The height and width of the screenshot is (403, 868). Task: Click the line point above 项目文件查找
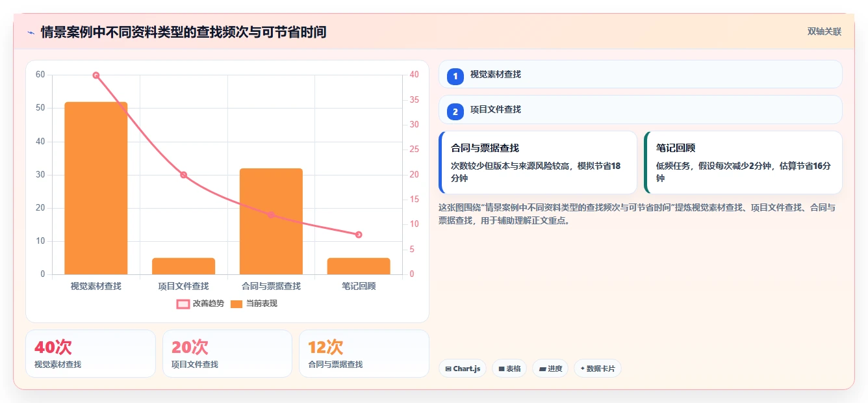[183, 175]
